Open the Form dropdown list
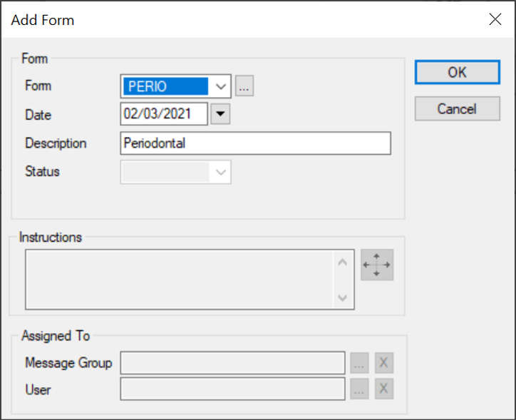This screenshot has height=420, width=516. click(x=222, y=86)
